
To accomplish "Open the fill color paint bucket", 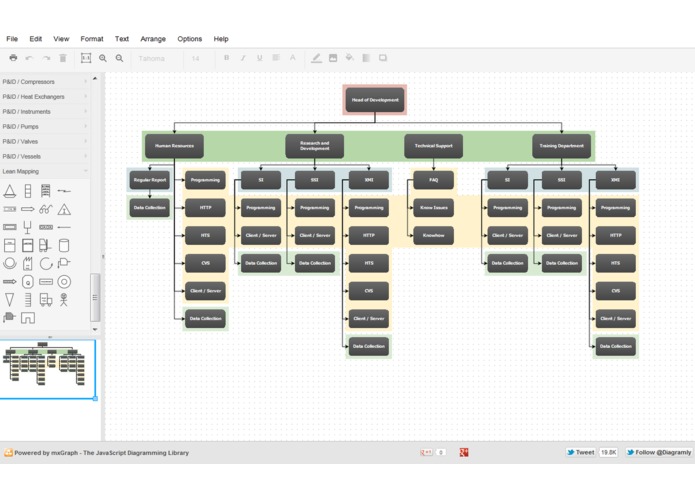I will [x=350, y=58].
